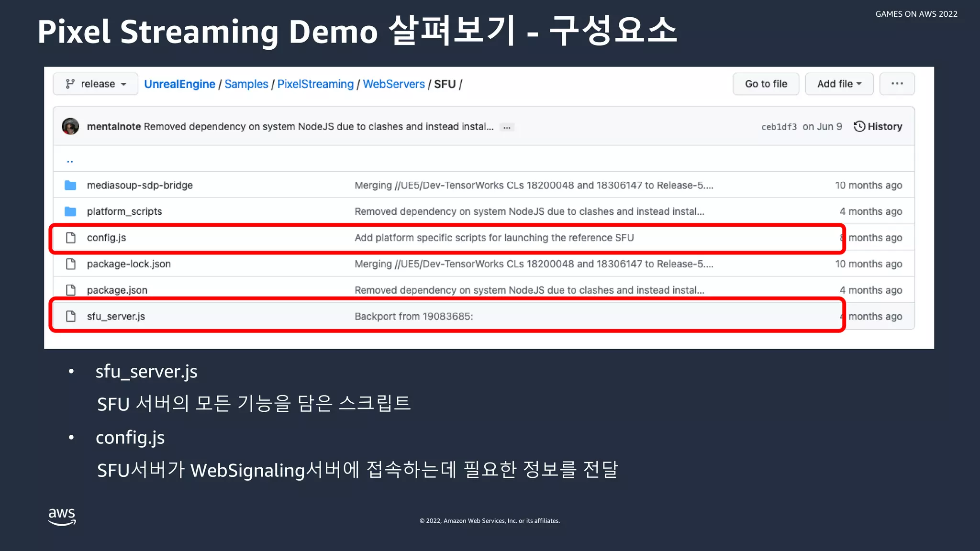Open the PixelStreaming breadcrumb link

[315, 84]
